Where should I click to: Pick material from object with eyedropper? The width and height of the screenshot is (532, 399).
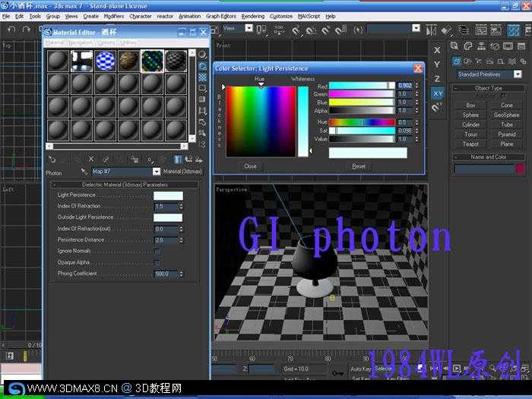pyautogui.click(x=84, y=172)
